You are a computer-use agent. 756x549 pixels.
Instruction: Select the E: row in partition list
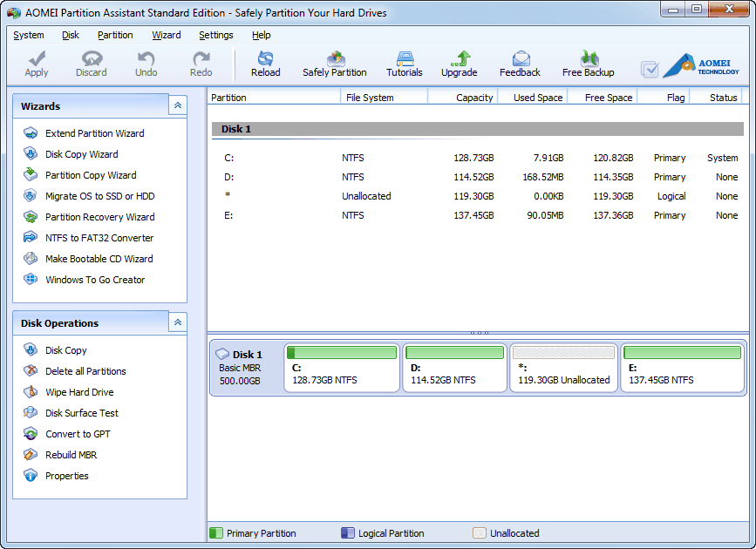click(477, 215)
